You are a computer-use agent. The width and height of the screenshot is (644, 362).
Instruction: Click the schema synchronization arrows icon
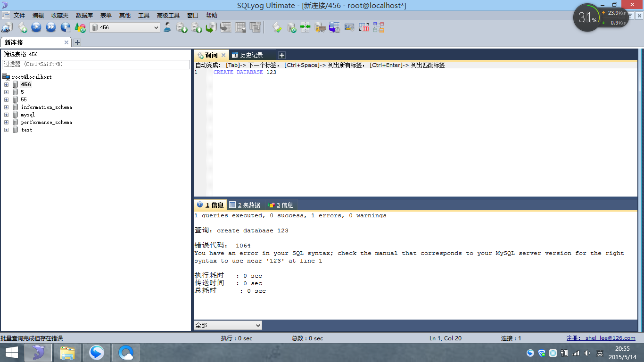click(x=305, y=27)
